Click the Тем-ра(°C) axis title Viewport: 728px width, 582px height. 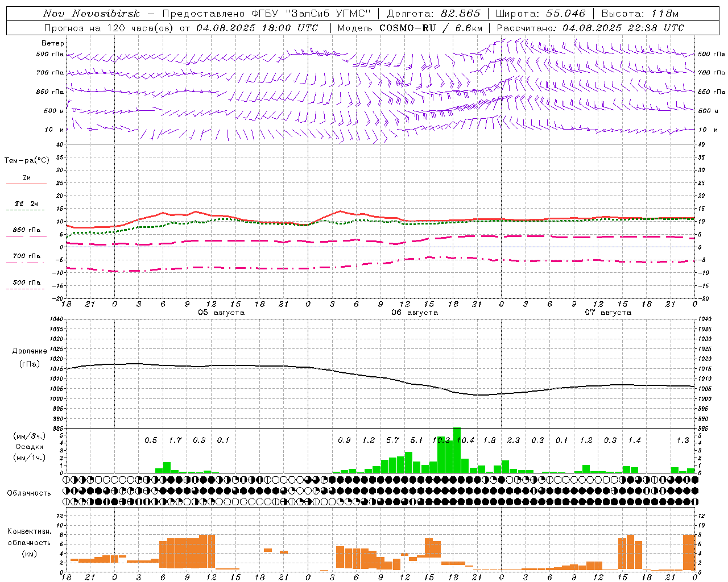tap(27, 161)
